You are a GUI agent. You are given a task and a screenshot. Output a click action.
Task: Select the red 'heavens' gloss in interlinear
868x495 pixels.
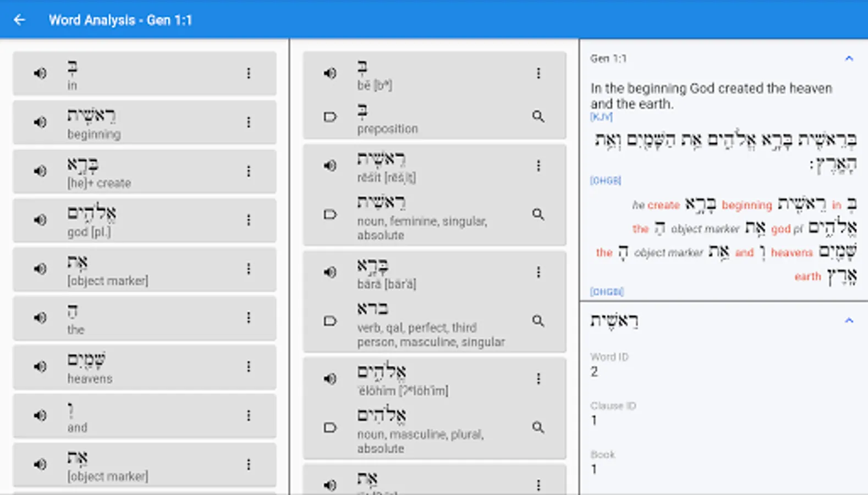tap(792, 252)
